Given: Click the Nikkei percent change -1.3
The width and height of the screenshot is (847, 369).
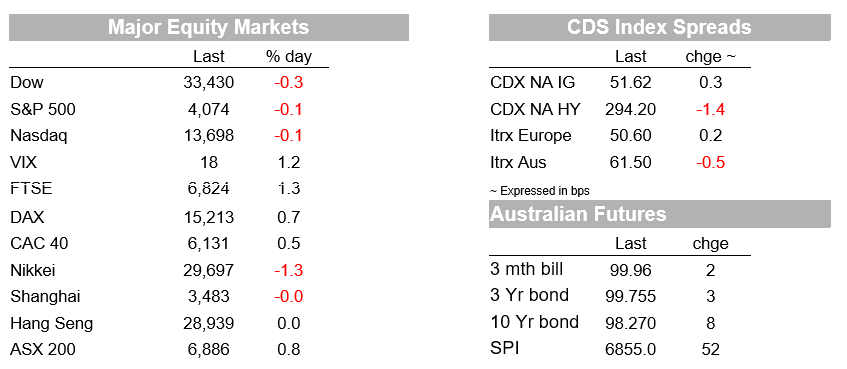Looking at the screenshot, I should [x=287, y=270].
